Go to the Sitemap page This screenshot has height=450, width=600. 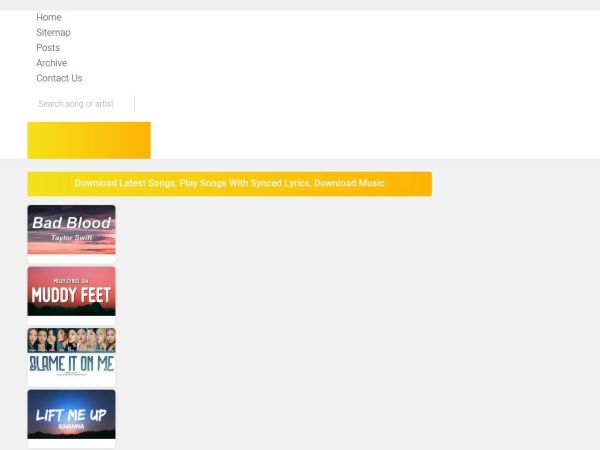tap(53, 33)
